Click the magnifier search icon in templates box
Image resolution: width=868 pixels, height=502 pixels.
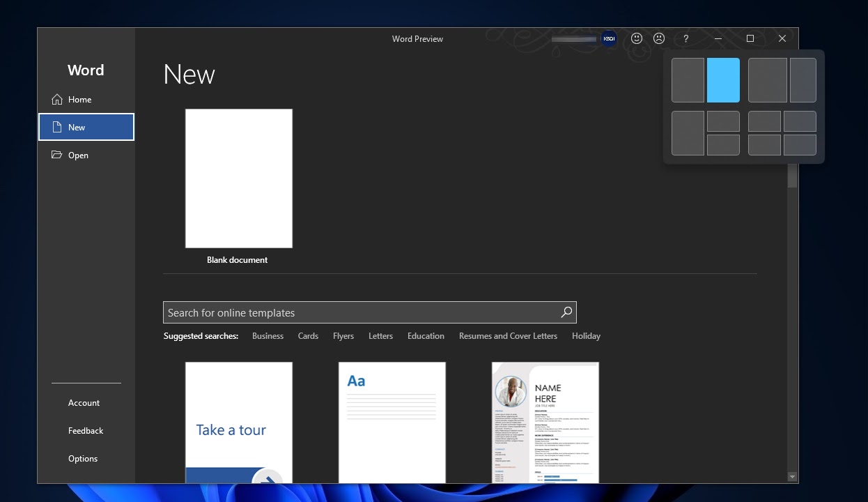566,312
